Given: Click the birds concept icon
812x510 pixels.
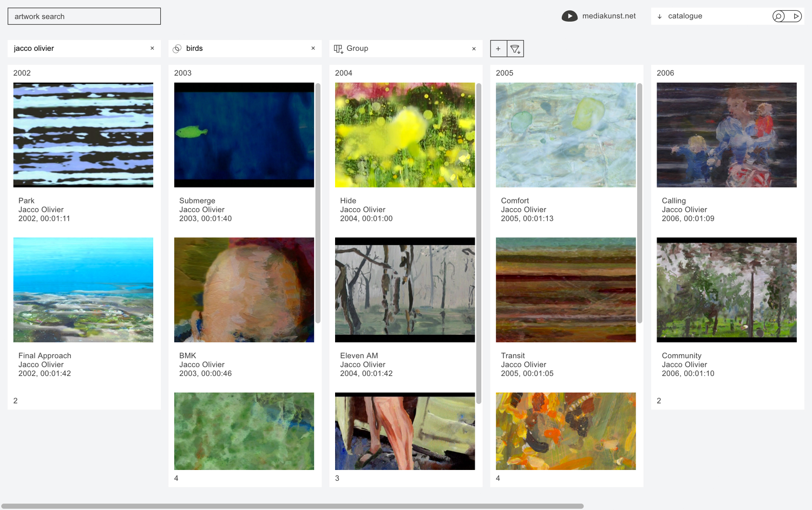Looking at the screenshot, I should (x=177, y=49).
